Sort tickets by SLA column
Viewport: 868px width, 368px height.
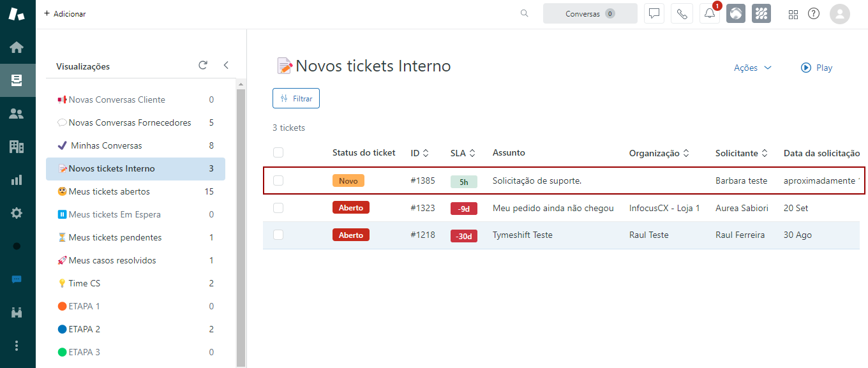click(463, 153)
